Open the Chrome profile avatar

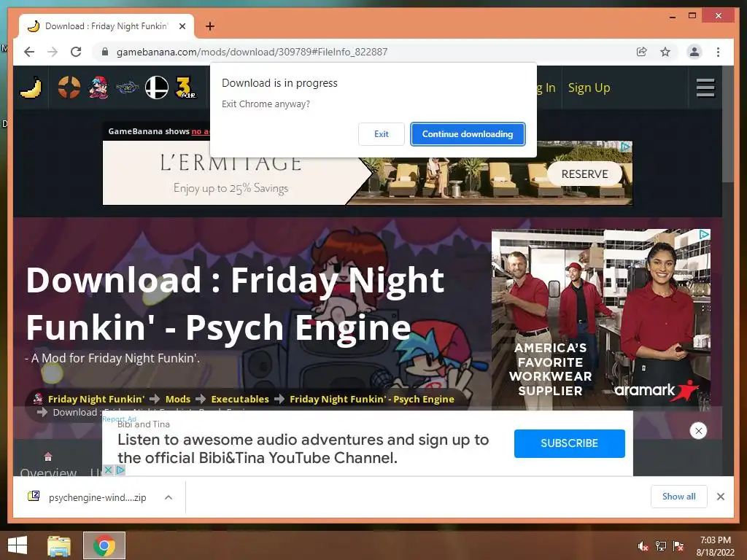click(x=694, y=52)
